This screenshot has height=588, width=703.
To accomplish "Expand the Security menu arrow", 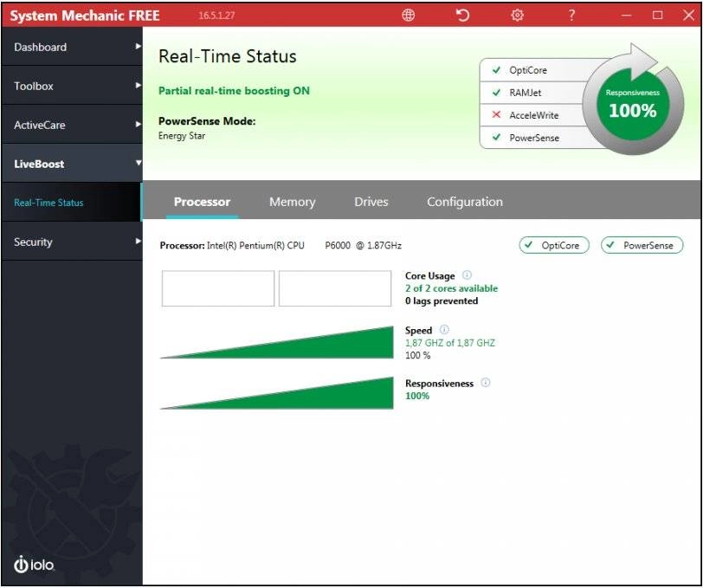I will (x=139, y=242).
